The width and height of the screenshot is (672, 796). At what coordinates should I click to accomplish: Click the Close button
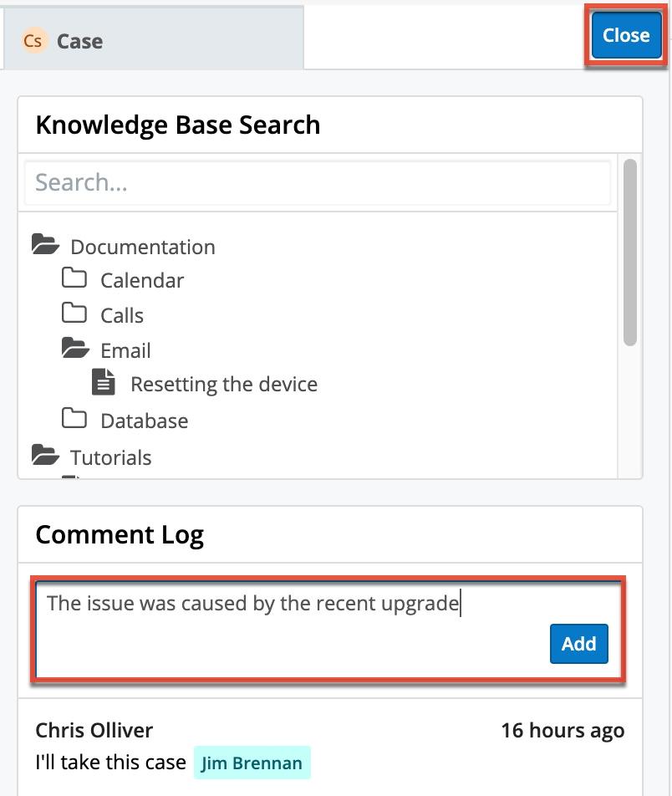click(625, 35)
